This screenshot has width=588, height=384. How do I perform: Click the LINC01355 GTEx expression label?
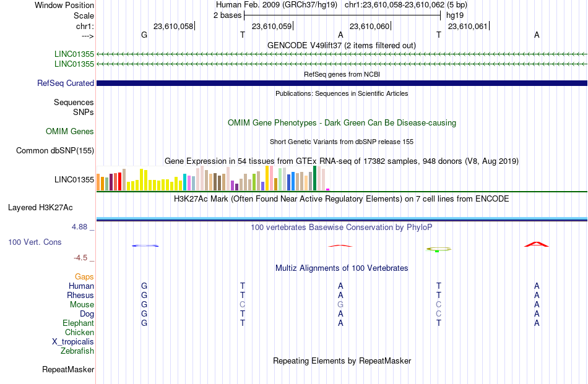[74, 179]
